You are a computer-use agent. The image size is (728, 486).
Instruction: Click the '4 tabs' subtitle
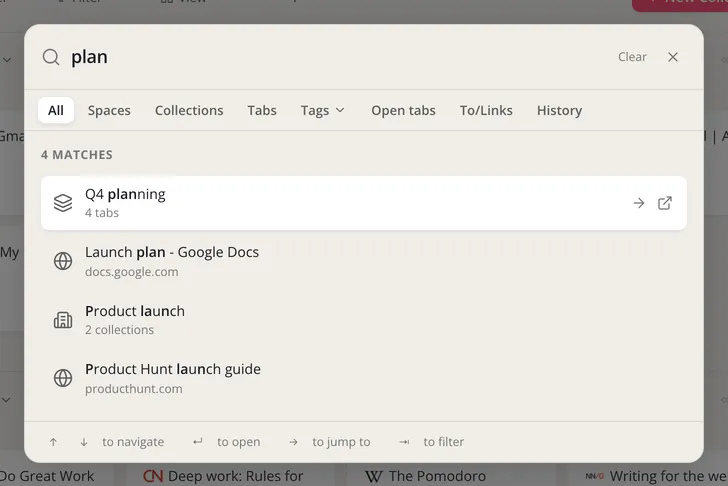pos(102,213)
